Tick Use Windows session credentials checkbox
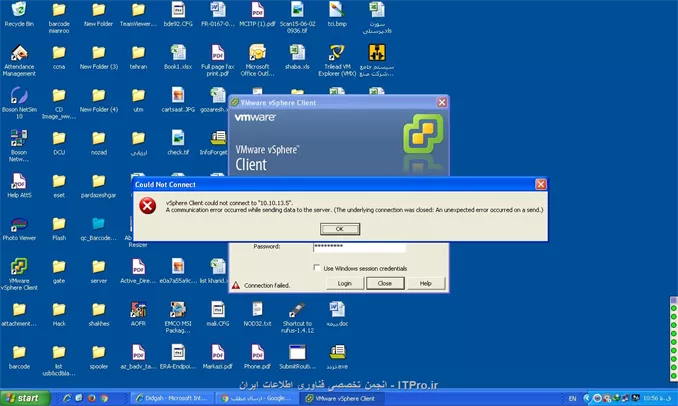Image resolution: width=678 pixels, height=406 pixels. coord(317,268)
